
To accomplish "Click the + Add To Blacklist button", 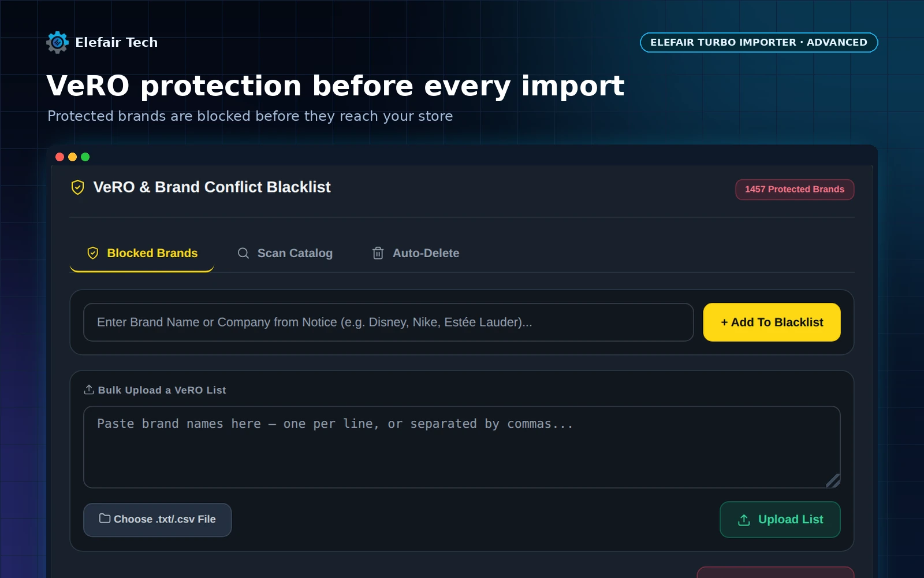I will (x=772, y=322).
